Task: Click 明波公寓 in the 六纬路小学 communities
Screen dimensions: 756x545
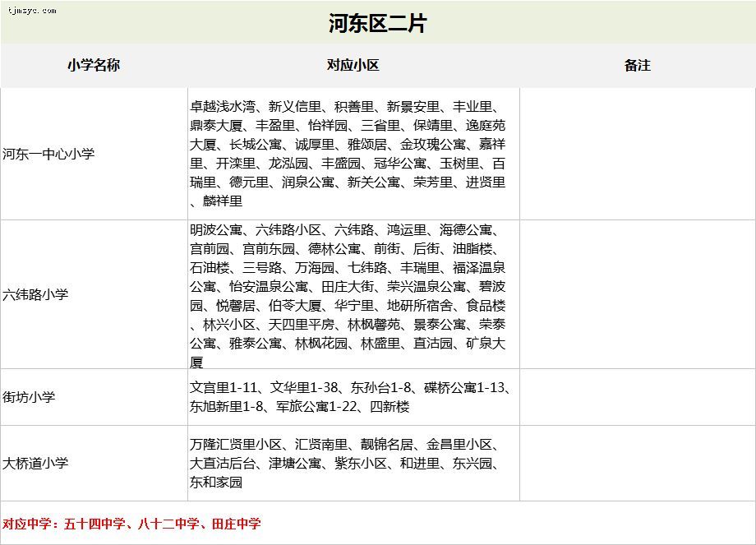Action: [x=216, y=230]
